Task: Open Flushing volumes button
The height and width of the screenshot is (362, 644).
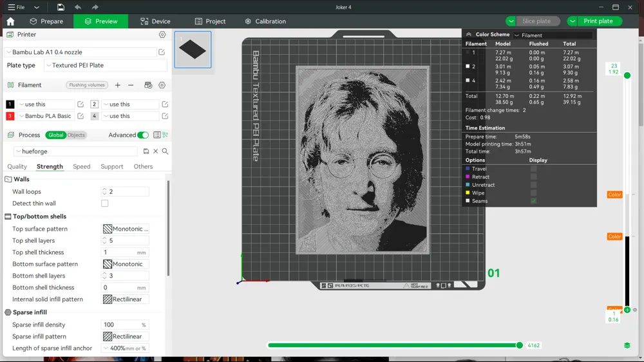Action: pyautogui.click(x=87, y=85)
